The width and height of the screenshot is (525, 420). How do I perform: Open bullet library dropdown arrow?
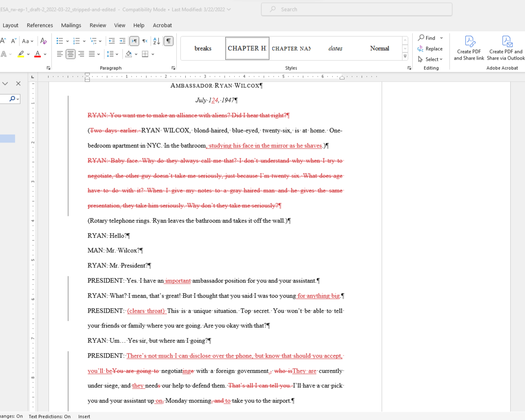point(67,41)
